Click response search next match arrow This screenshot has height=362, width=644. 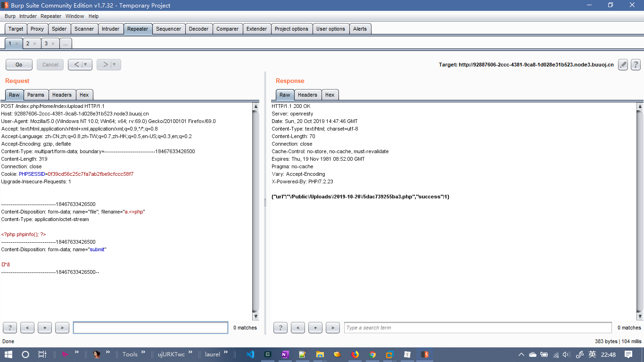click(x=333, y=328)
